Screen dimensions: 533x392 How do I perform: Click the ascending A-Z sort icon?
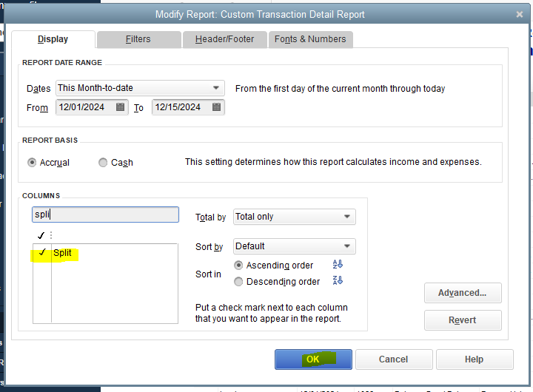pos(338,264)
